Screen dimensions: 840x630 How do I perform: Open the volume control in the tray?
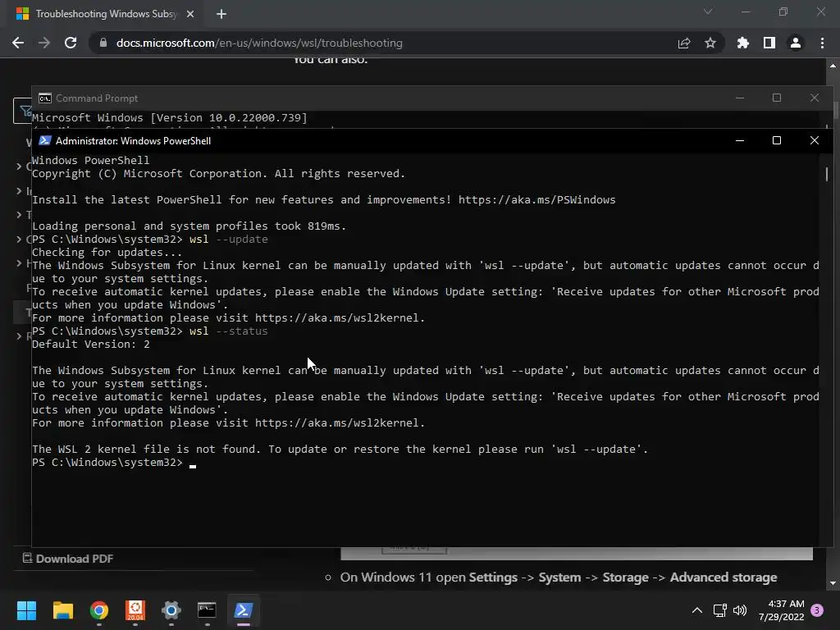point(740,610)
